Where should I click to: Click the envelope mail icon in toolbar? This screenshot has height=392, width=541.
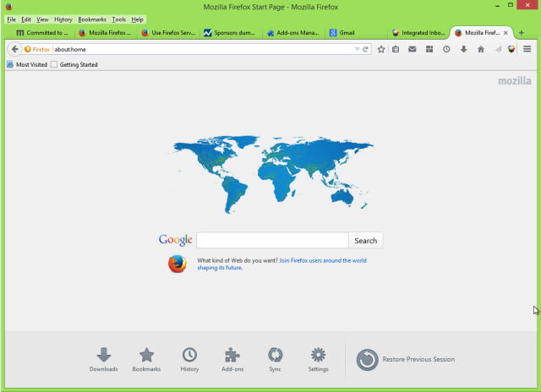pyautogui.click(x=412, y=49)
